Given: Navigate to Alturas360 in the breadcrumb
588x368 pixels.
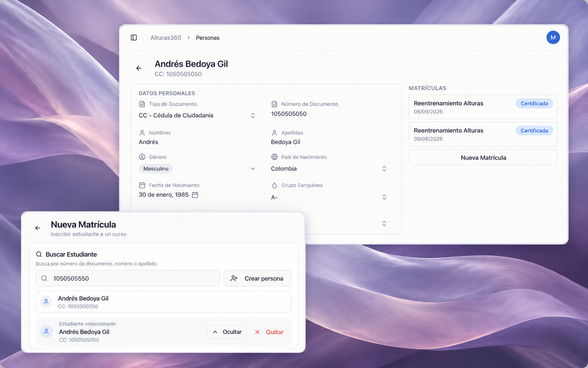Looking at the screenshot, I should pos(166,38).
